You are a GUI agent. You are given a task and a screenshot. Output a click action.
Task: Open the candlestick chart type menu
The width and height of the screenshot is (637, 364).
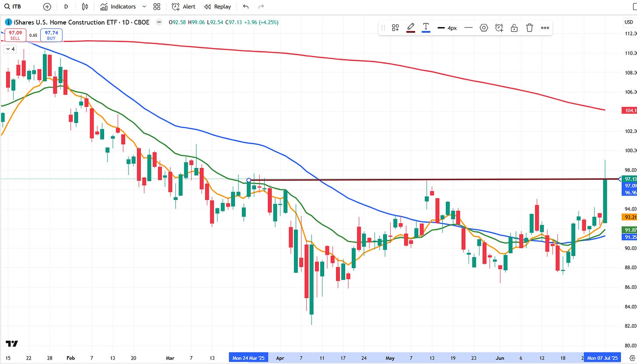[x=85, y=7]
